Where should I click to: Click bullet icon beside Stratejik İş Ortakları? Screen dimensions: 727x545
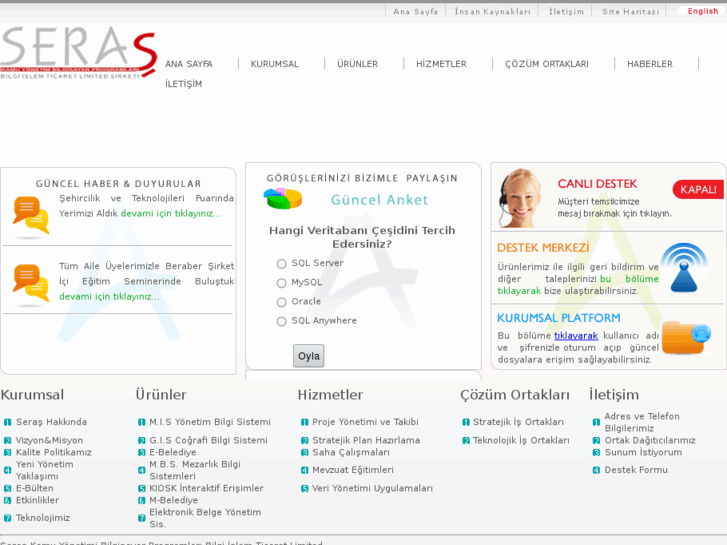466,422
